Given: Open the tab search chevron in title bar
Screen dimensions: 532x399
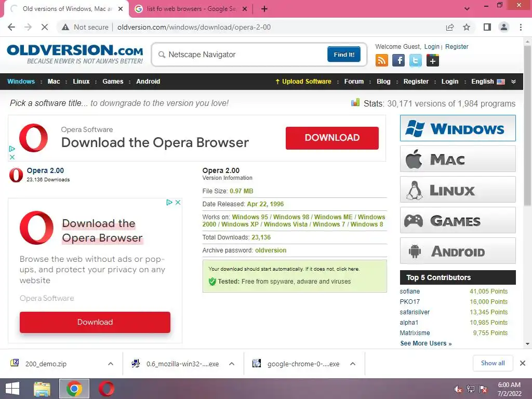Looking at the screenshot, I should click(467, 9).
